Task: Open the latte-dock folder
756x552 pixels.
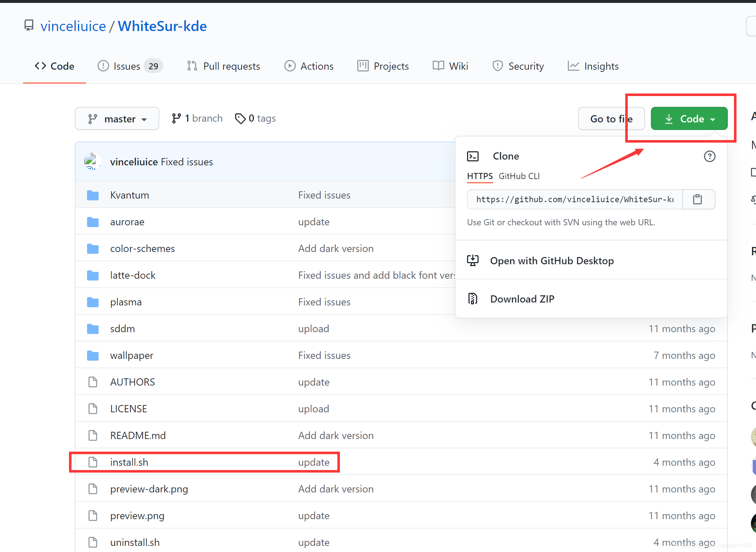Action: pyautogui.click(x=133, y=275)
